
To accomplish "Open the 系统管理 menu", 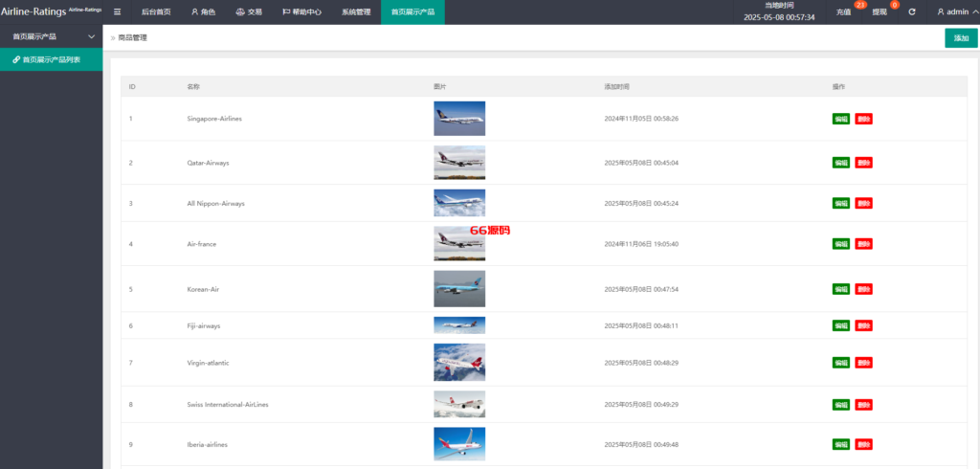I will (356, 11).
